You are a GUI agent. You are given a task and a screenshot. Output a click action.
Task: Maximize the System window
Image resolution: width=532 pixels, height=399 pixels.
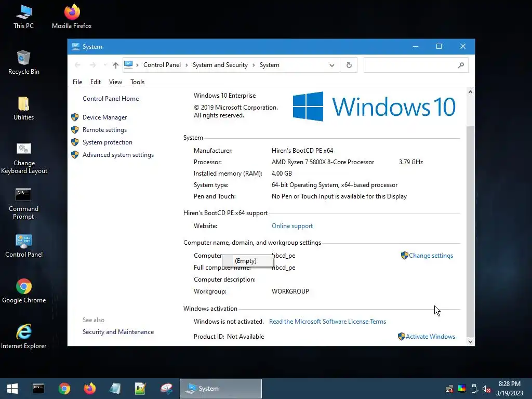tap(438, 46)
